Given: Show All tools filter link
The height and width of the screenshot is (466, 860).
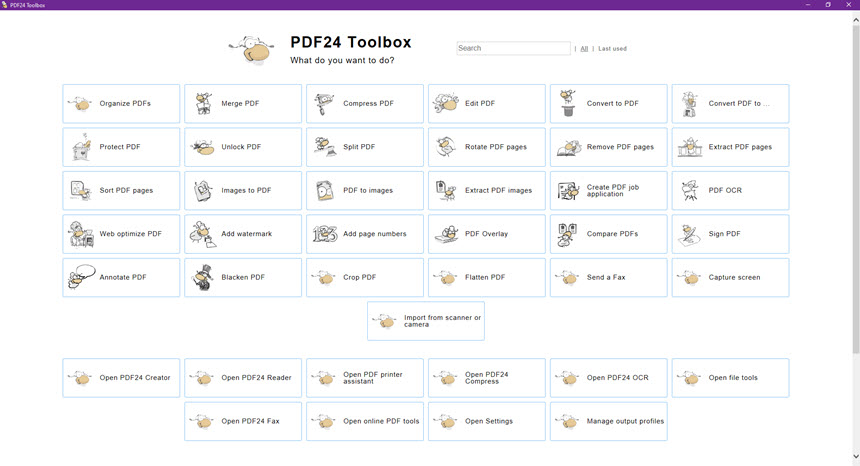Looking at the screenshot, I should click(584, 49).
